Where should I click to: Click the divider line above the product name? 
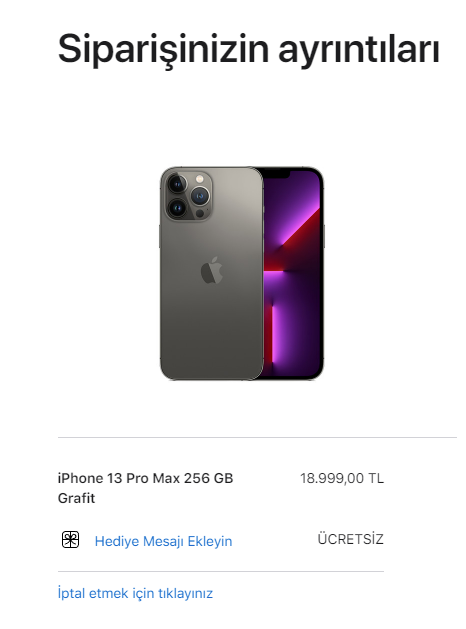pyautogui.click(x=257, y=437)
